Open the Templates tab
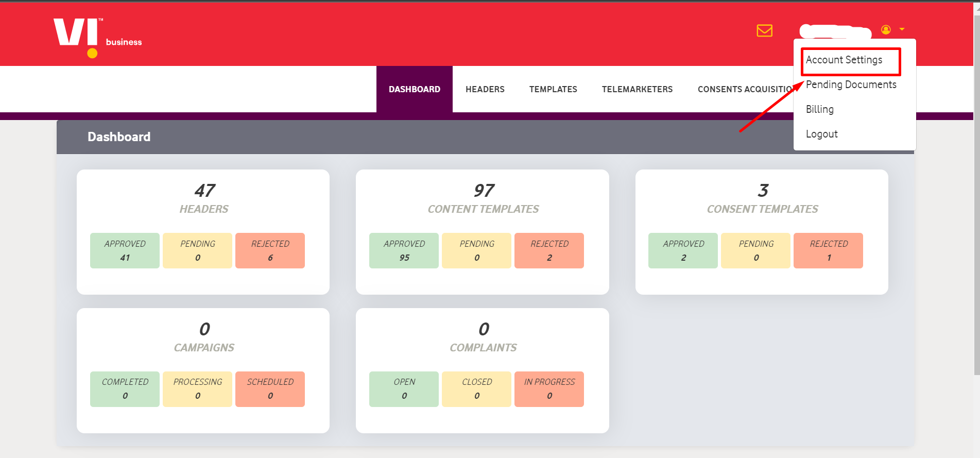This screenshot has height=458, width=980. point(553,89)
